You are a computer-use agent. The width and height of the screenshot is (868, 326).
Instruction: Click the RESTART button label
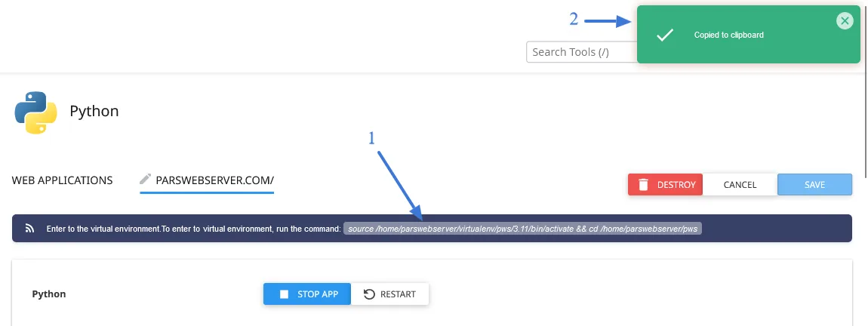coord(398,294)
